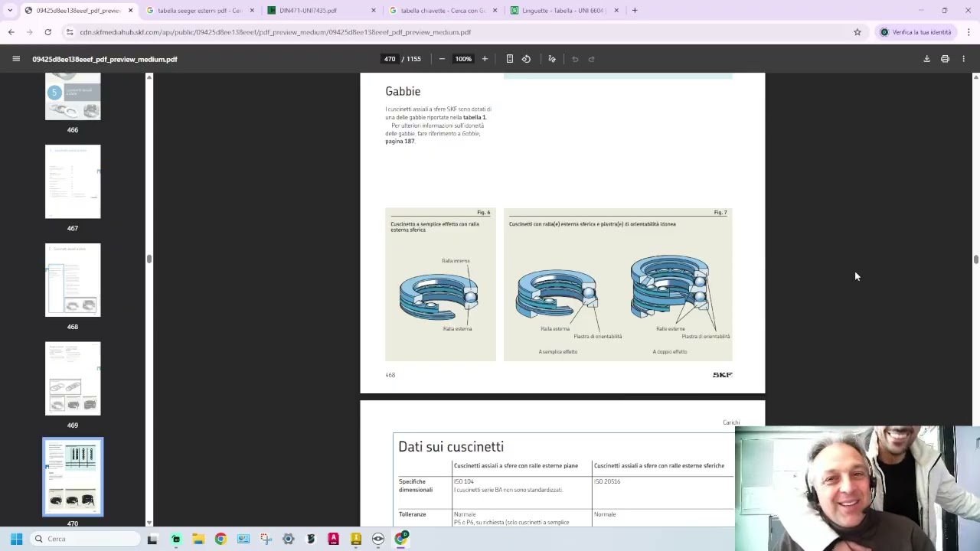
Task: Open Chrome three-dot menu
Action: click(969, 32)
